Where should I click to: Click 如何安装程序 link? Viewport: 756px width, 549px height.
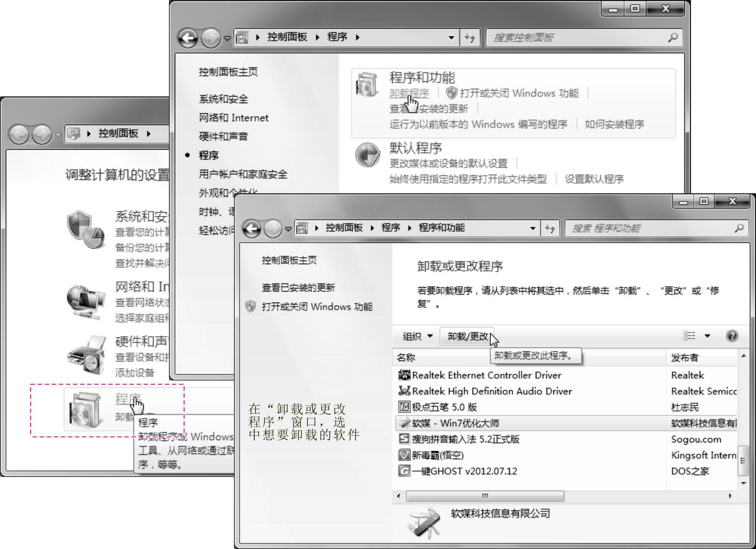pyautogui.click(x=614, y=124)
